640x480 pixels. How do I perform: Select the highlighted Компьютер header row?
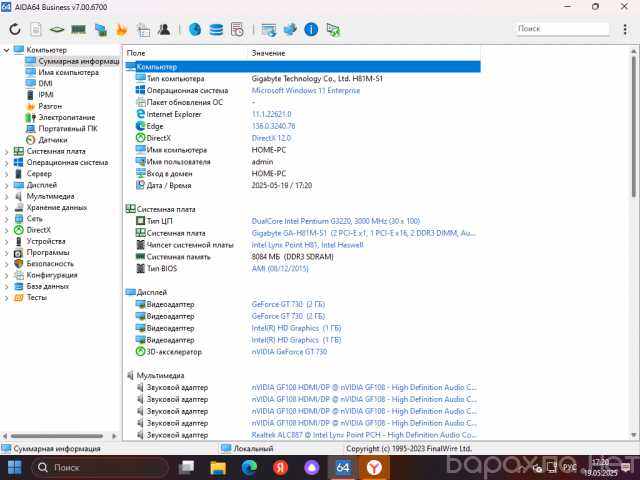pyautogui.click(x=303, y=67)
